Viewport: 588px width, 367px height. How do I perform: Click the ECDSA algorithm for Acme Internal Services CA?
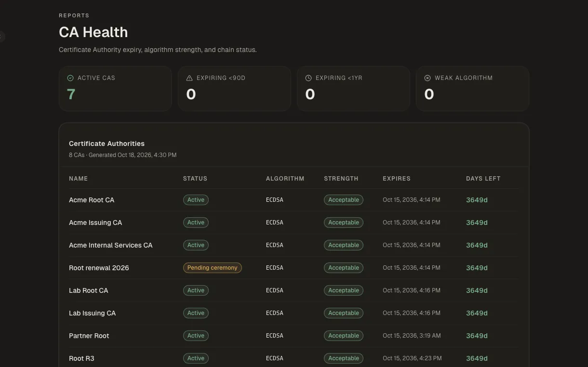click(x=275, y=245)
